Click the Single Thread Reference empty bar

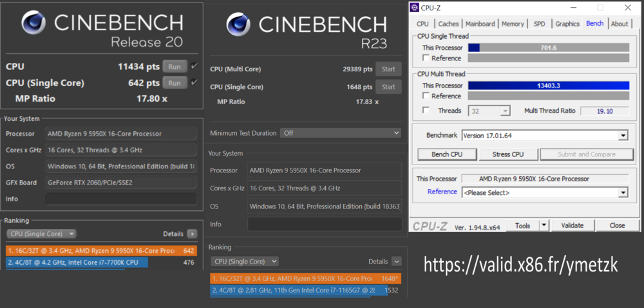(x=548, y=58)
